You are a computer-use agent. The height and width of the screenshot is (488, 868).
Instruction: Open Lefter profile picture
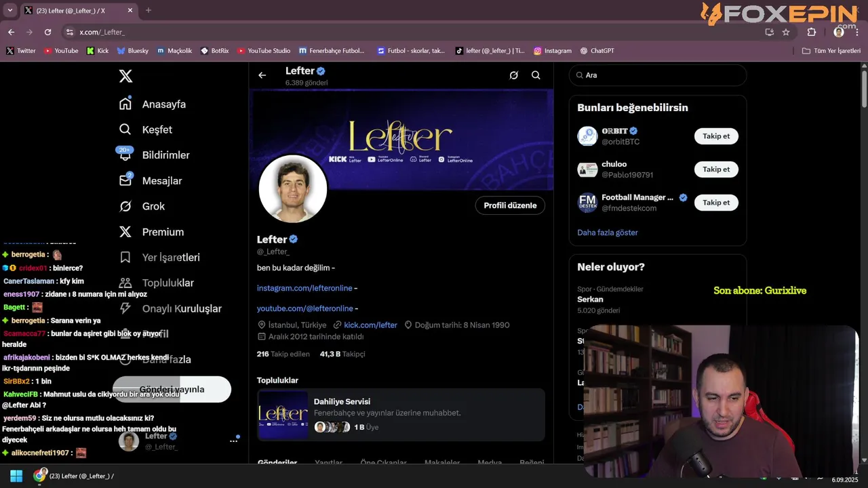[x=293, y=189]
